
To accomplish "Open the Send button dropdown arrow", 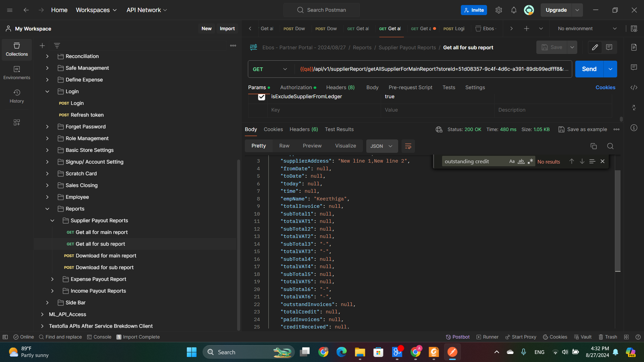I will point(610,69).
